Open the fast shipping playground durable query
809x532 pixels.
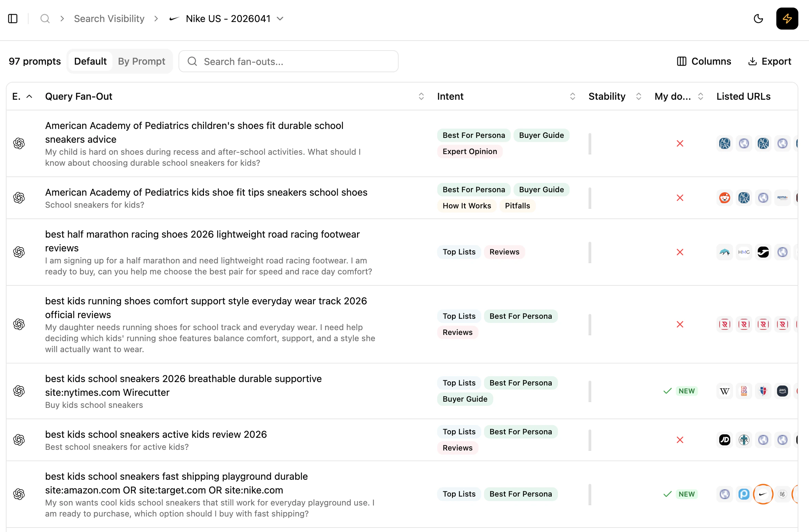point(176,483)
